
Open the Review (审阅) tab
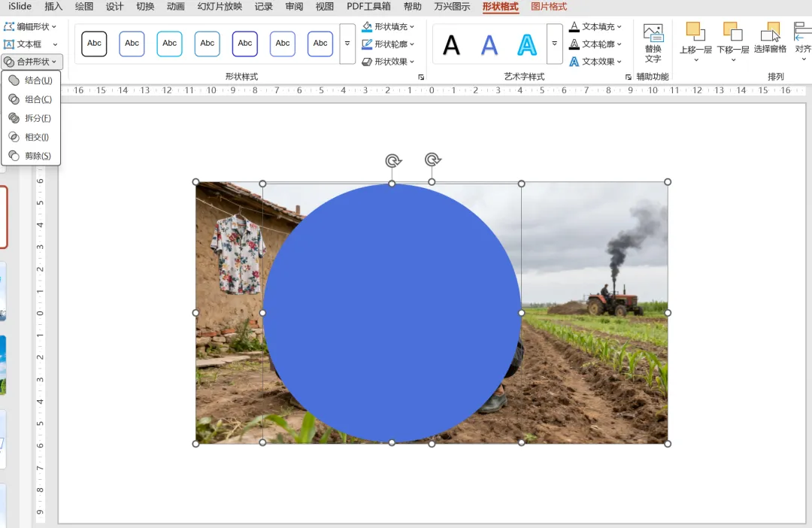point(294,7)
